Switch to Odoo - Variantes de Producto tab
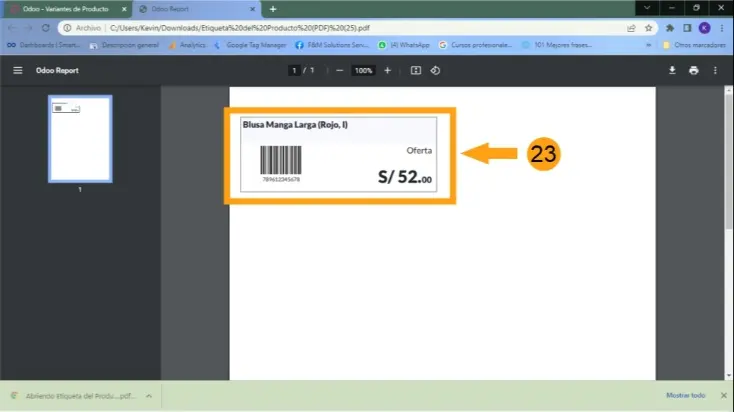This screenshot has height=412, width=734. tap(66, 8)
